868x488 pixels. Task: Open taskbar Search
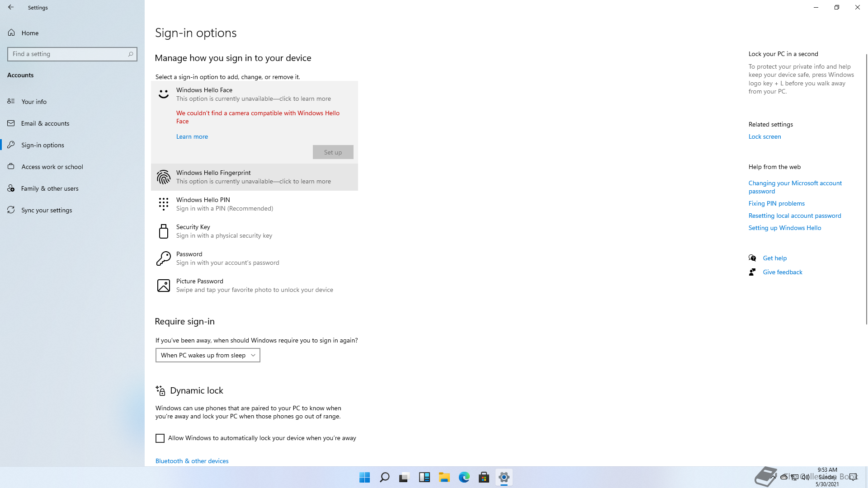click(x=384, y=477)
